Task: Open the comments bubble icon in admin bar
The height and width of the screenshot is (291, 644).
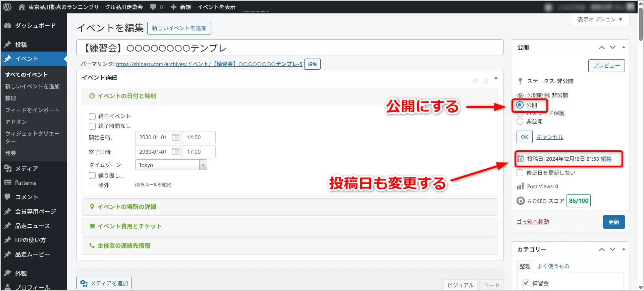Action: pos(153,7)
